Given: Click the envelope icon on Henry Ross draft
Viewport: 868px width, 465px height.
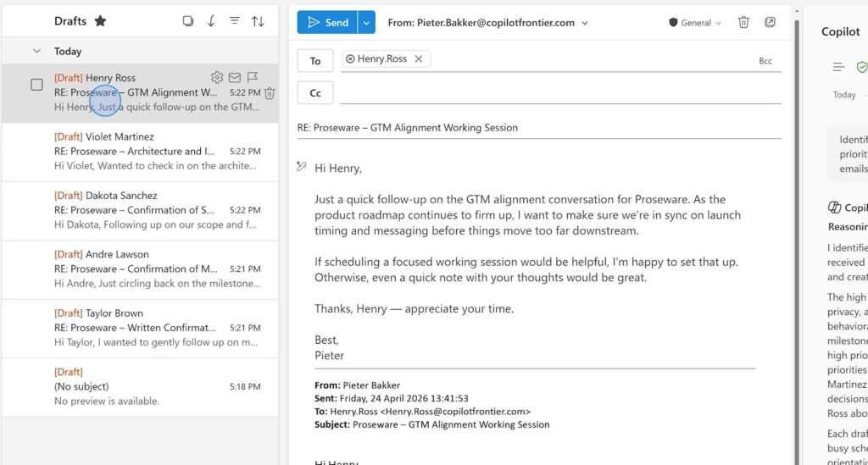Looking at the screenshot, I should tap(235, 78).
